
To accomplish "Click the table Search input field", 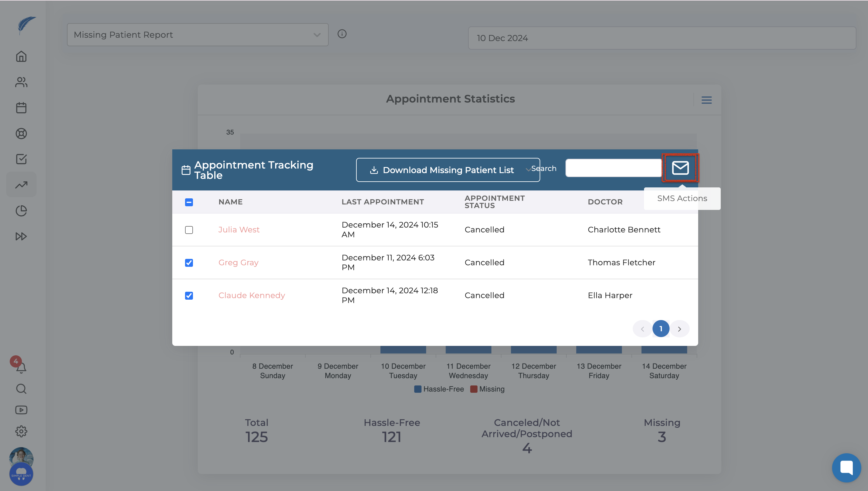I will [613, 168].
